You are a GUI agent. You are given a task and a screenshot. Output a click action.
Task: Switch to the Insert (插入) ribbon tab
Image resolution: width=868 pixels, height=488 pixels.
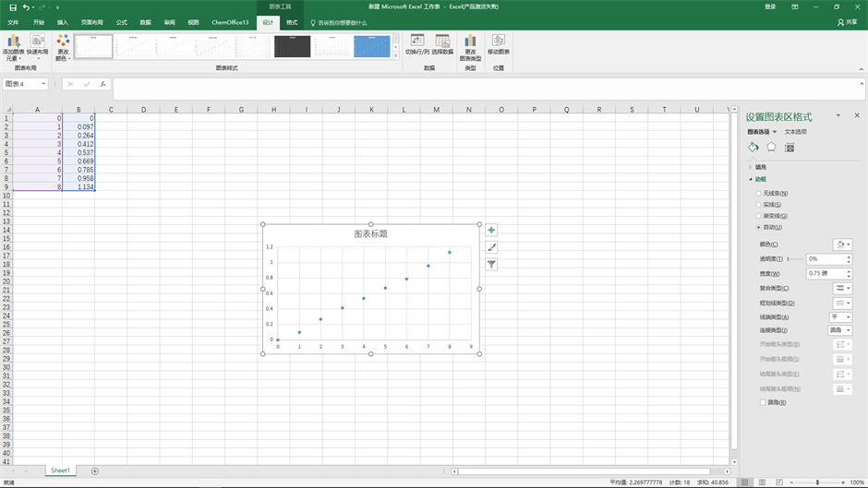pyautogui.click(x=63, y=22)
